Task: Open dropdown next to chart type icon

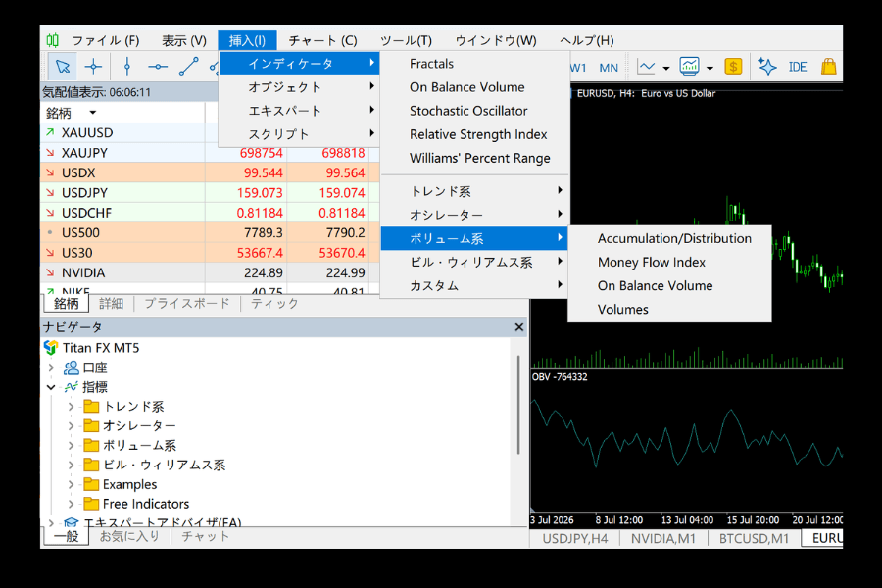Action: [666, 68]
